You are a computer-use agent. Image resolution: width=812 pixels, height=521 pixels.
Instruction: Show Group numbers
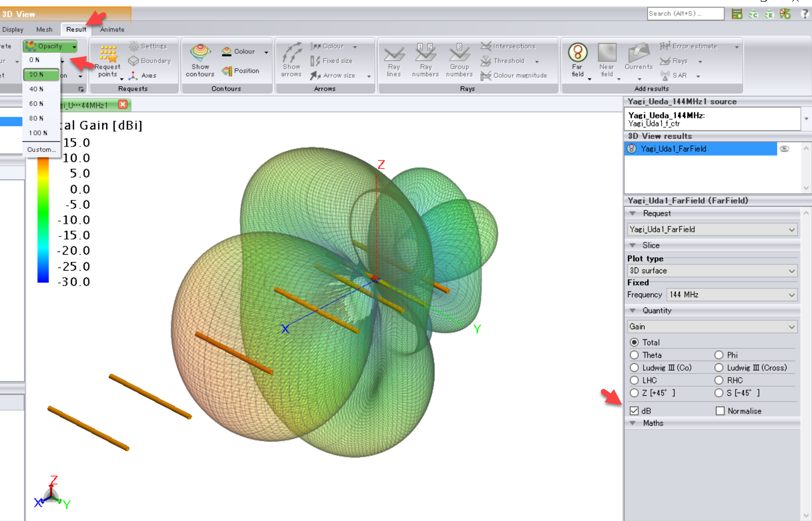(x=459, y=61)
